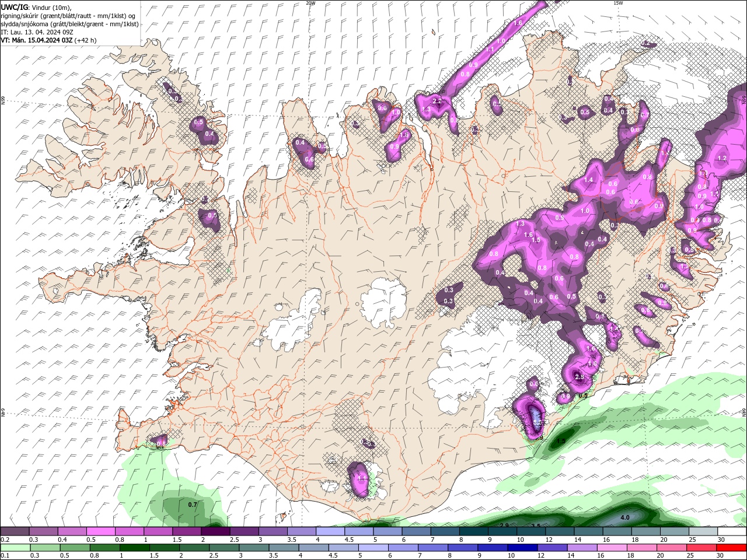Click the 2.2 snowfall value on the north coast
Screen dimensions: 747x560
pos(437,101)
